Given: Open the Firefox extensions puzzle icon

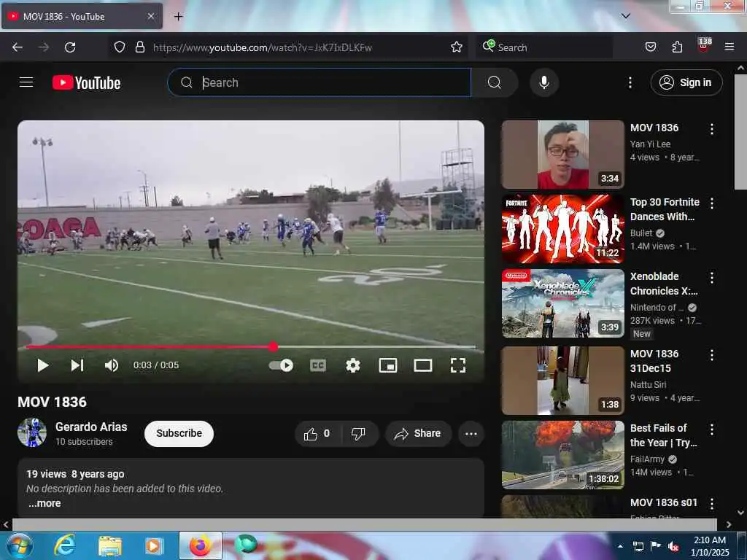Looking at the screenshot, I should (x=677, y=47).
